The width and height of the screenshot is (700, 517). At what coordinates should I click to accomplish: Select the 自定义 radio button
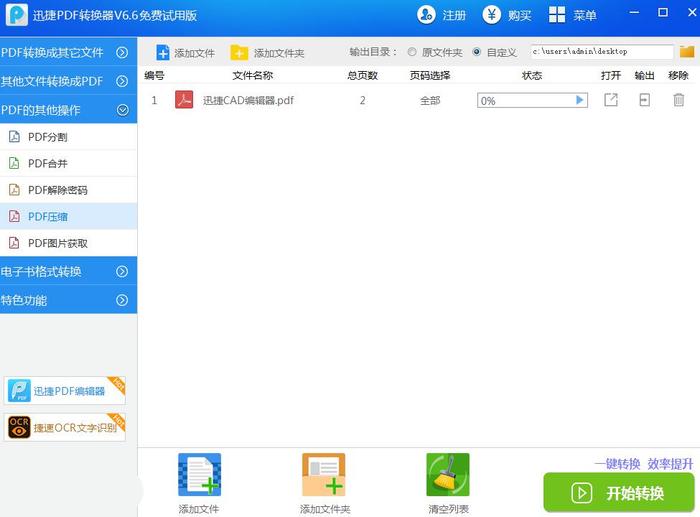[x=477, y=52]
